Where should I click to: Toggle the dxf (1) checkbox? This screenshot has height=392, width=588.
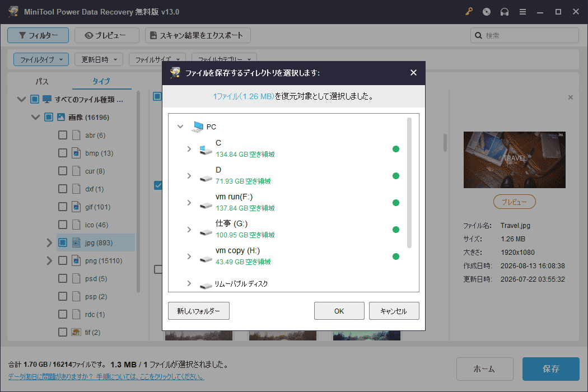[x=63, y=189]
